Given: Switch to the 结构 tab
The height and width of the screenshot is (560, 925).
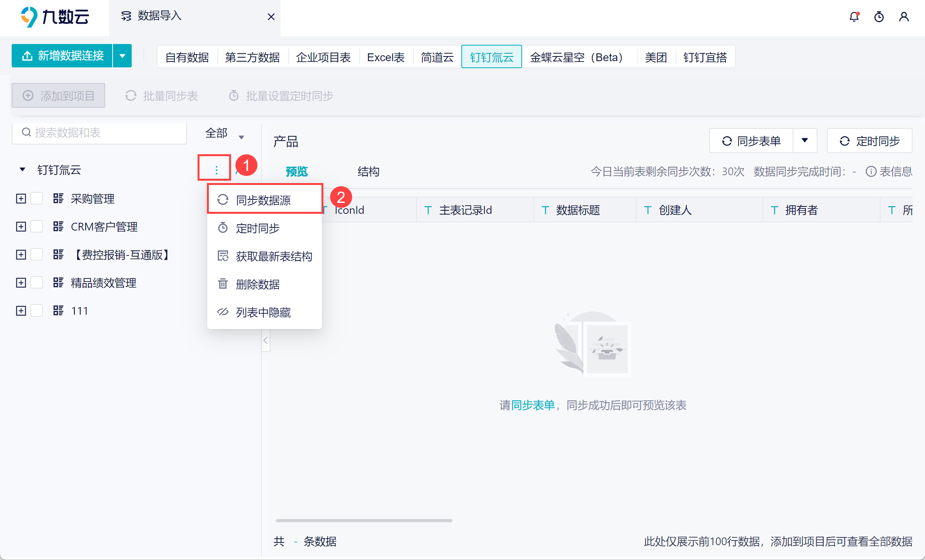Looking at the screenshot, I should (x=368, y=171).
